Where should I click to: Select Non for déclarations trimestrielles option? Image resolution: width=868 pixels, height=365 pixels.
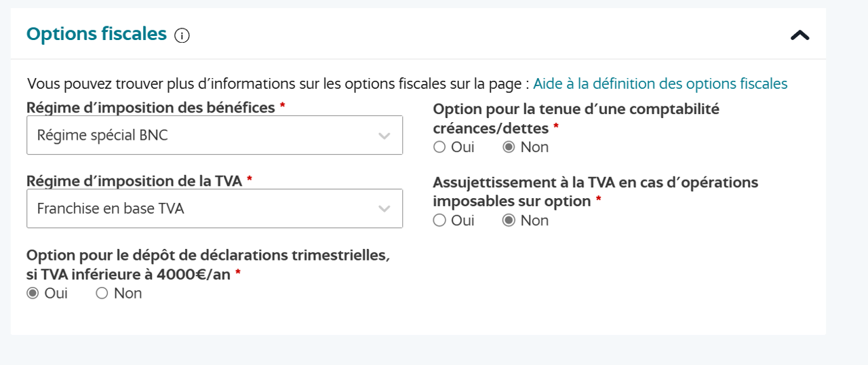tap(102, 294)
